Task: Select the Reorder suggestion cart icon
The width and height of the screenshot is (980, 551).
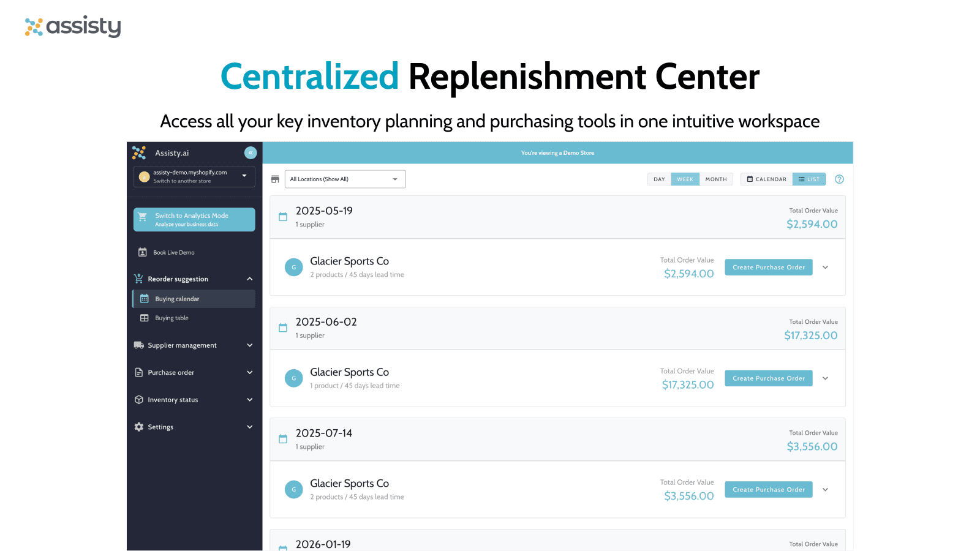Action: [x=140, y=279]
